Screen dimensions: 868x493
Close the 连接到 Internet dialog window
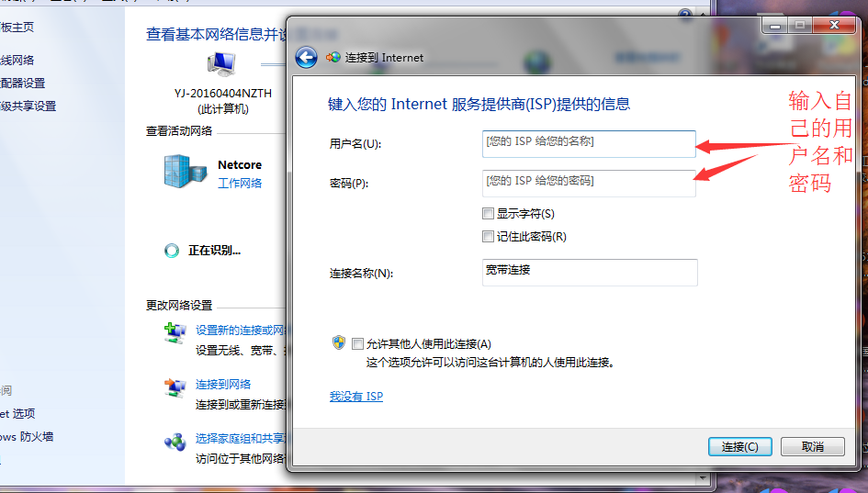coord(835,26)
